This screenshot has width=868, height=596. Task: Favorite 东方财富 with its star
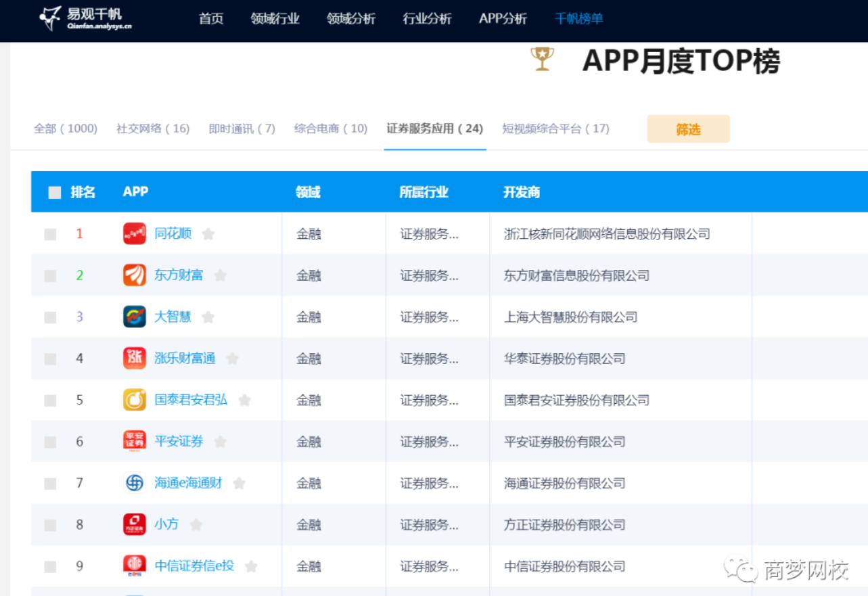pyautogui.click(x=221, y=275)
